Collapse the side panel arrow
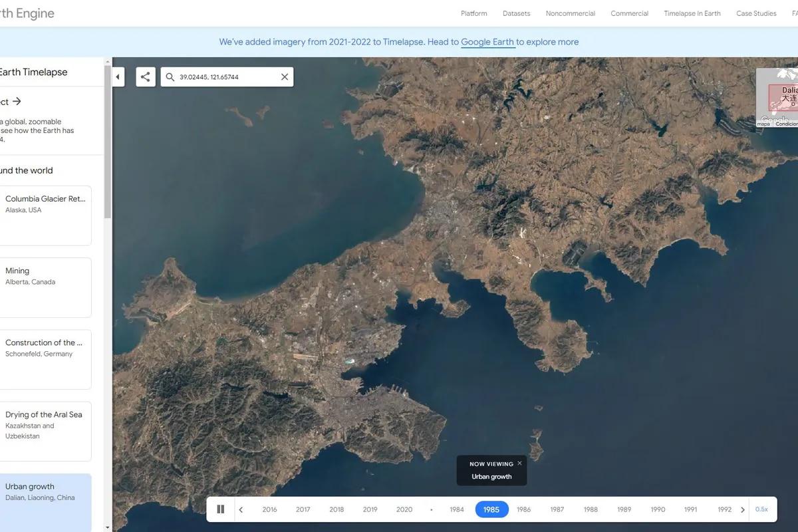 [x=118, y=77]
